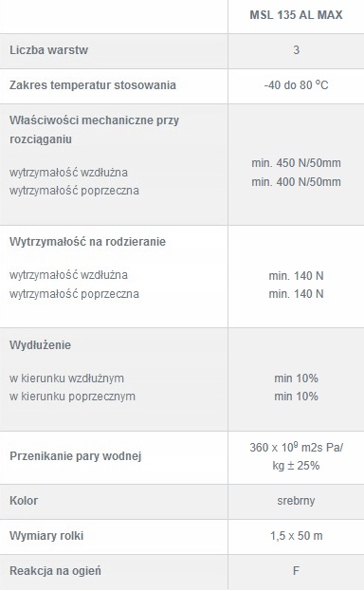Select Właściwości mechaniczne przy rozciąganiu heading
The height and width of the screenshot is (591, 364).
click(x=94, y=130)
